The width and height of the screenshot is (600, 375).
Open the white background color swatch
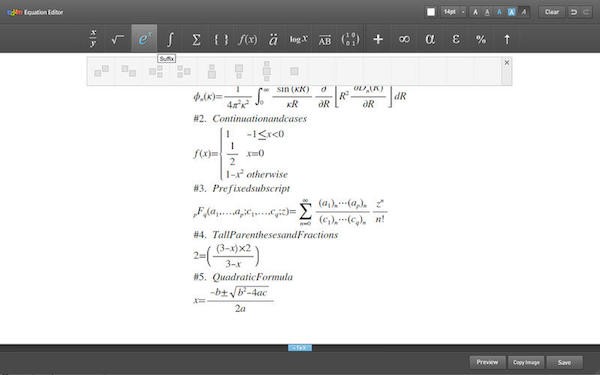tap(431, 12)
